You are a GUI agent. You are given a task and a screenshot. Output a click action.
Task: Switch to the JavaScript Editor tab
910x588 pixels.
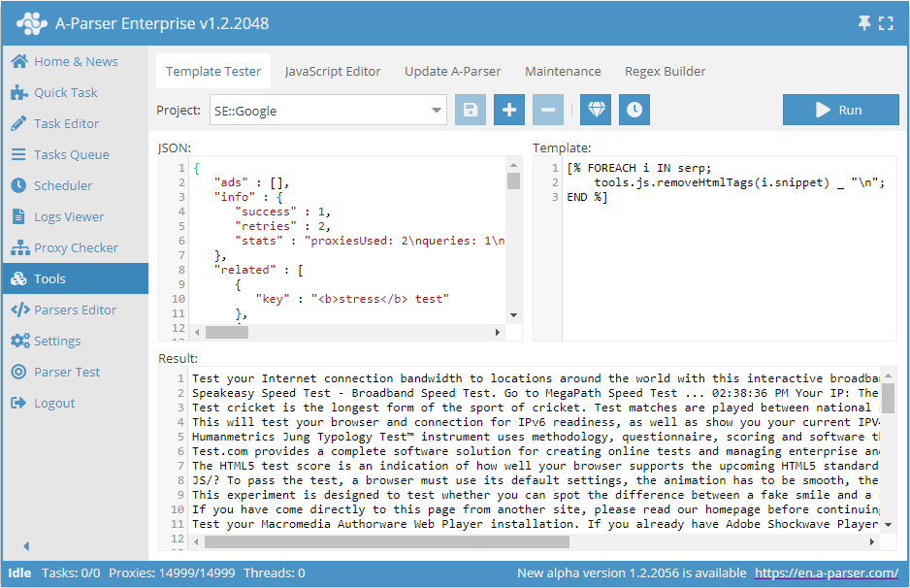[333, 71]
